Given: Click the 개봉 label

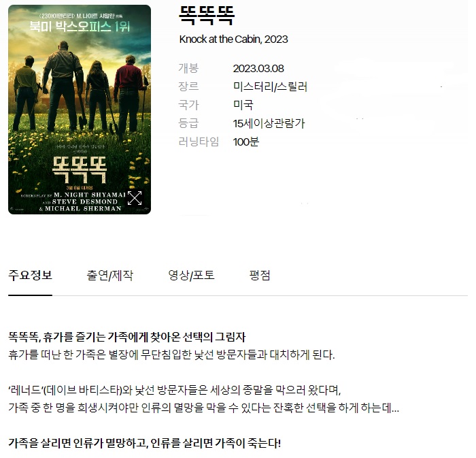Looking at the screenshot, I should pos(188,68).
